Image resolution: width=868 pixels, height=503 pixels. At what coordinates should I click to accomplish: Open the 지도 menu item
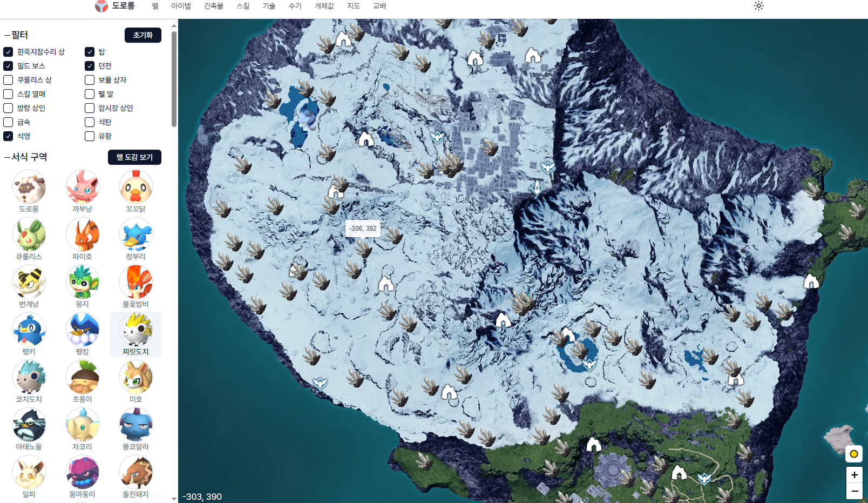354,6
